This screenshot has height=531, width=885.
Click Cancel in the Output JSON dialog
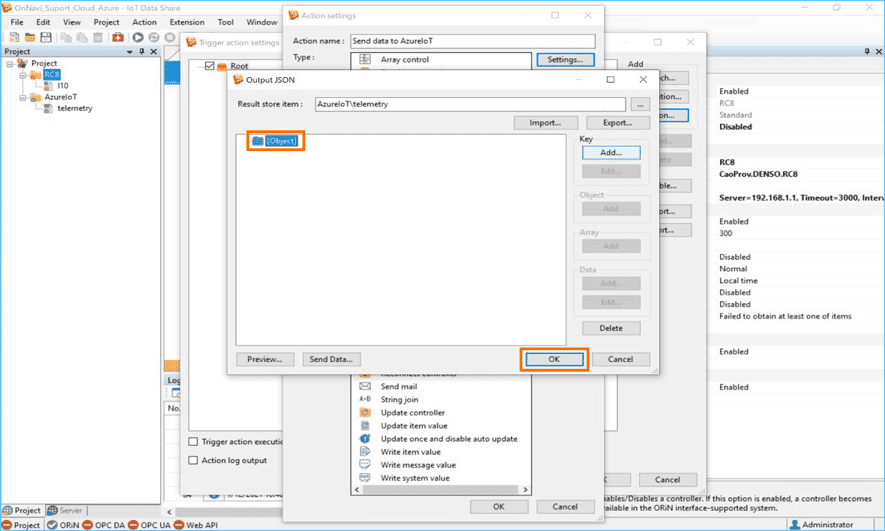(620, 359)
